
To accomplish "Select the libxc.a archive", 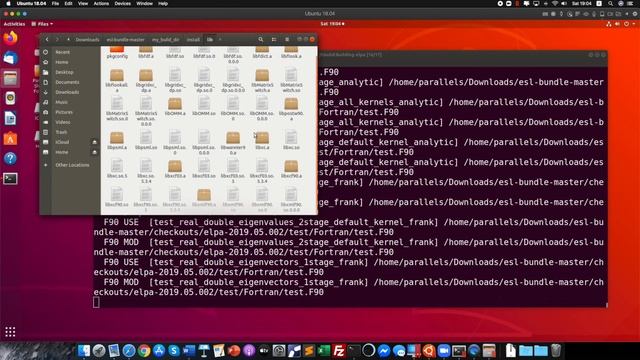I will click(x=262, y=141).
